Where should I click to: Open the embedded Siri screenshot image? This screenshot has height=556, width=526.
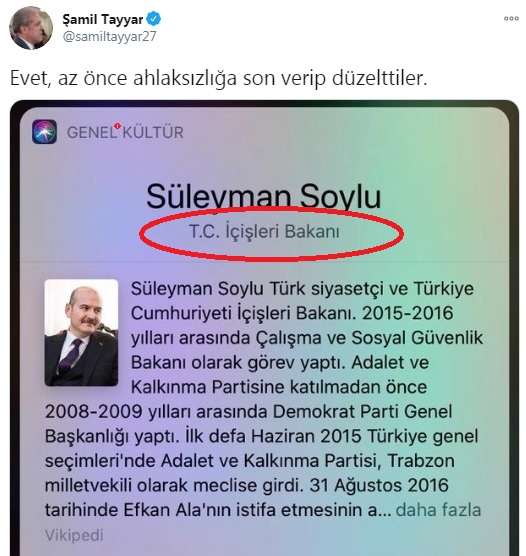tap(264, 328)
